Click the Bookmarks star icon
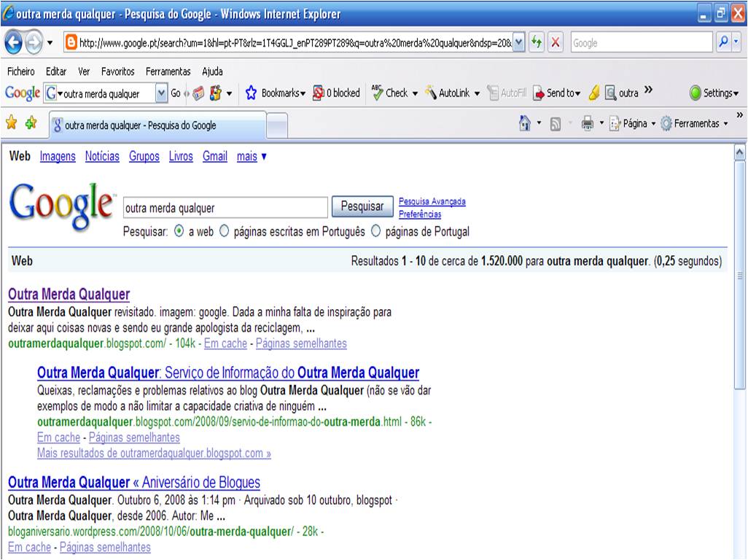748x560 pixels. click(x=251, y=93)
